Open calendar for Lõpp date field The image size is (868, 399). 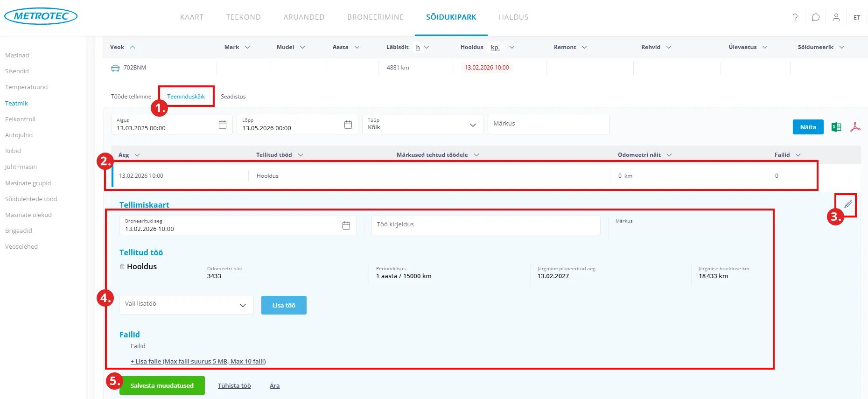click(348, 125)
